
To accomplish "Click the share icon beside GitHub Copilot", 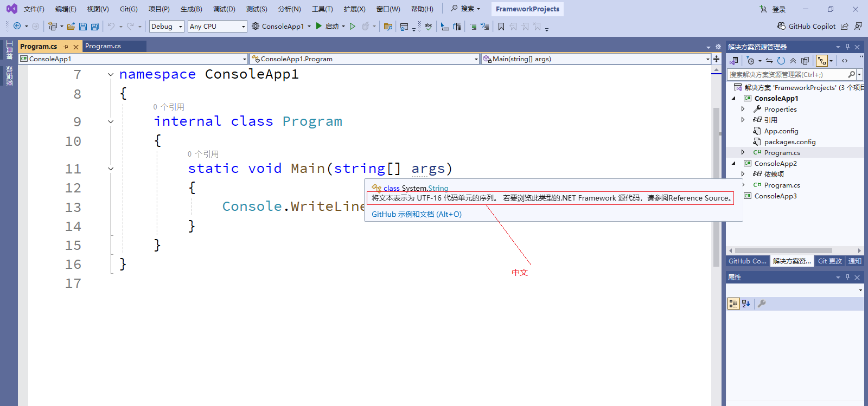I will [845, 26].
